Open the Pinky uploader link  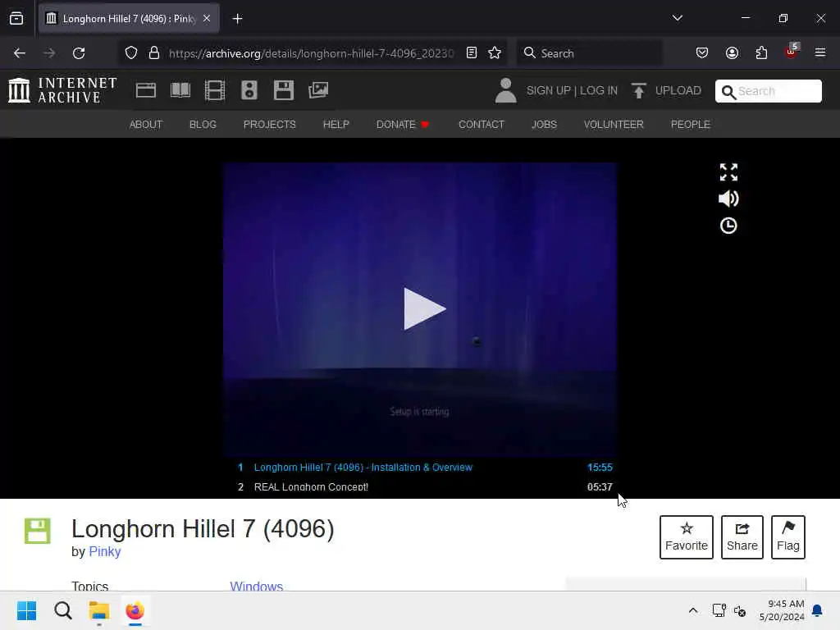pyautogui.click(x=104, y=551)
